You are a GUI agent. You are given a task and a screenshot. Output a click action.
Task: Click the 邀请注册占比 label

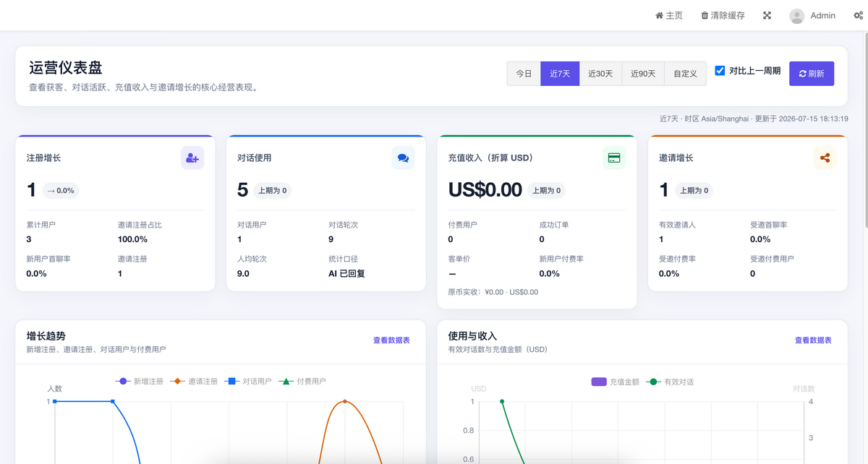140,225
